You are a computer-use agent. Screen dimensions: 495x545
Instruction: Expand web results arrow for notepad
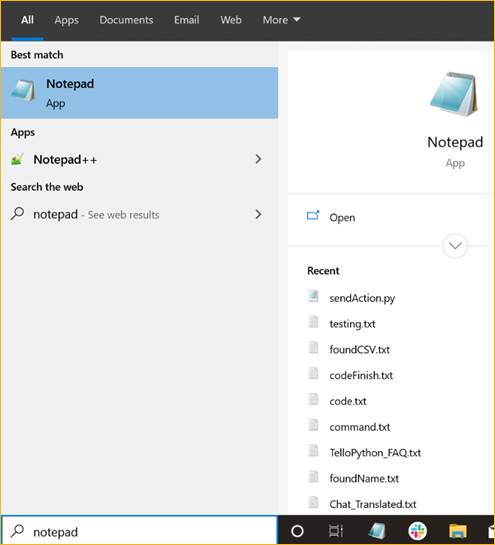pyautogui.click(x=258, y=214)
